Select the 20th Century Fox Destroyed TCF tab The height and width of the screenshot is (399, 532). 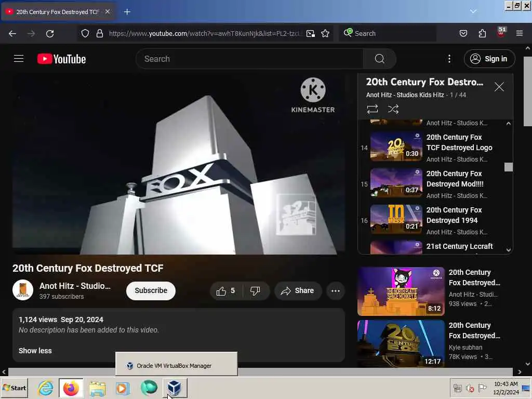tap(58, 11)
